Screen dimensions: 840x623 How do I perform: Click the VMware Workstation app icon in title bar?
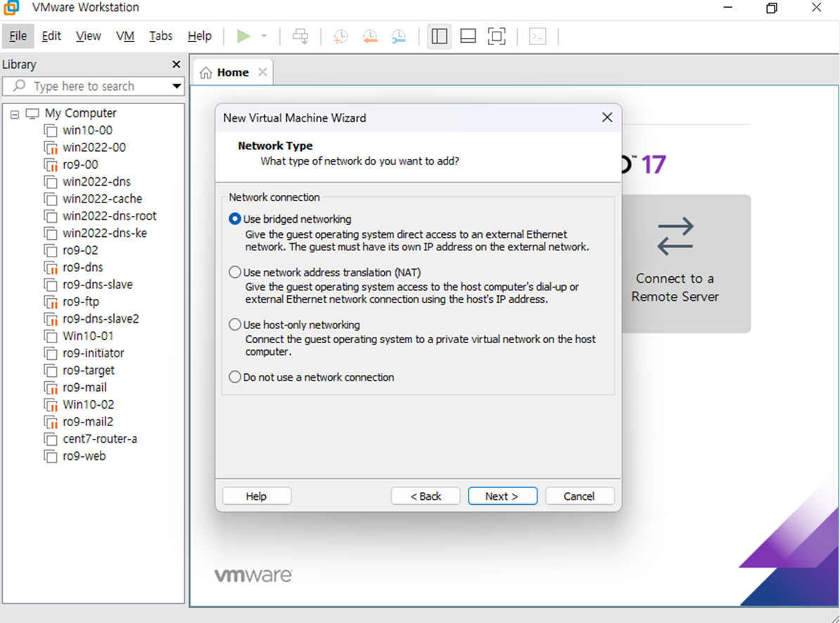[11, 8]
